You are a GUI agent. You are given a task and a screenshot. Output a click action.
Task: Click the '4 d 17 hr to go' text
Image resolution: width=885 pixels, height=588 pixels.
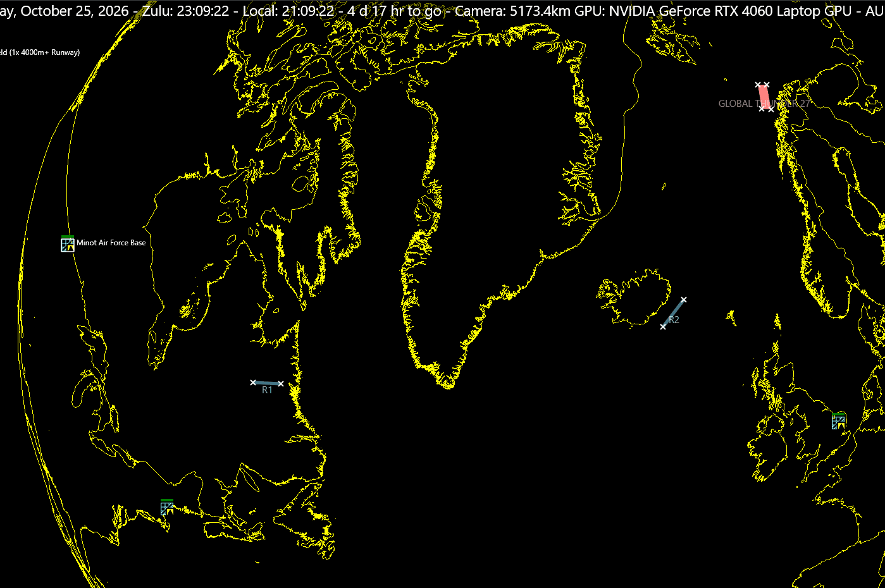coord(394,11)
